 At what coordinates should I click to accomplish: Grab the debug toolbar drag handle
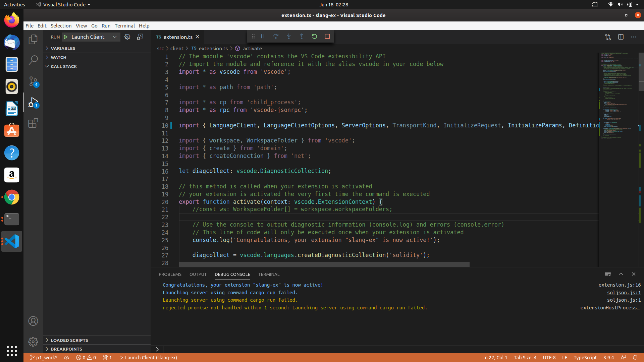(x=253, y=36)
